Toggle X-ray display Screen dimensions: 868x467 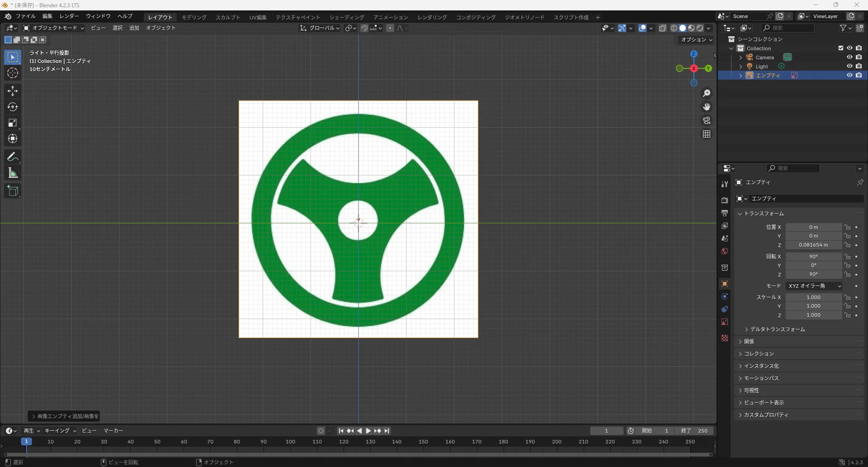click(663, 28)
